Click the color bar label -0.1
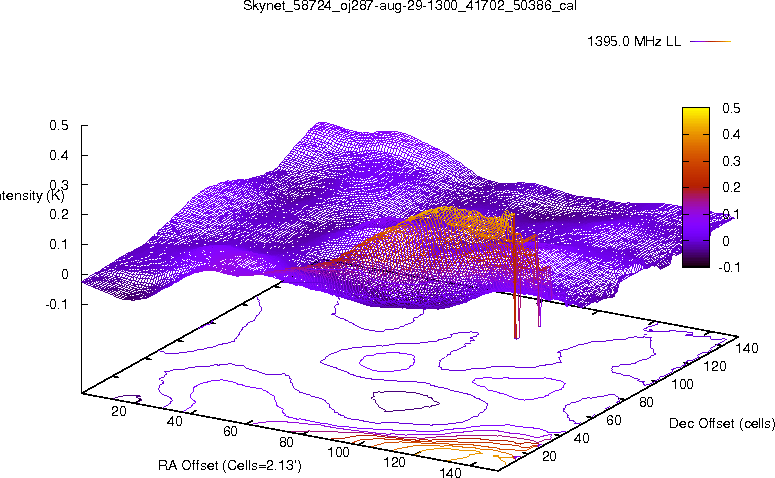 [729, 267]
